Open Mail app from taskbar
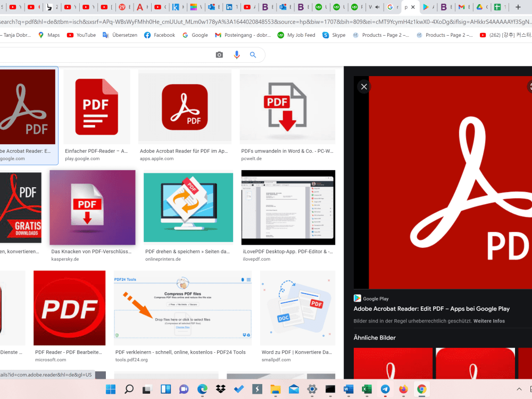532x399 pixels. point(294,389)
